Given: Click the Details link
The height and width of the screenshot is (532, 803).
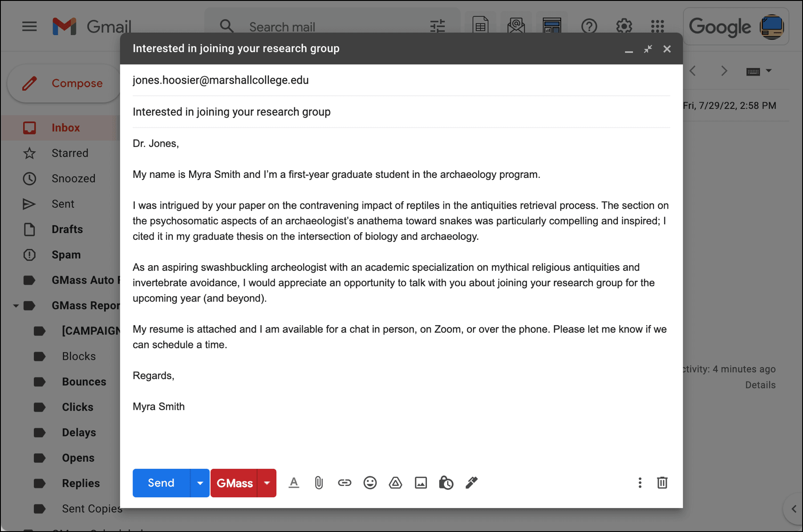Looking at the screenshot, I should click(760, 385).
